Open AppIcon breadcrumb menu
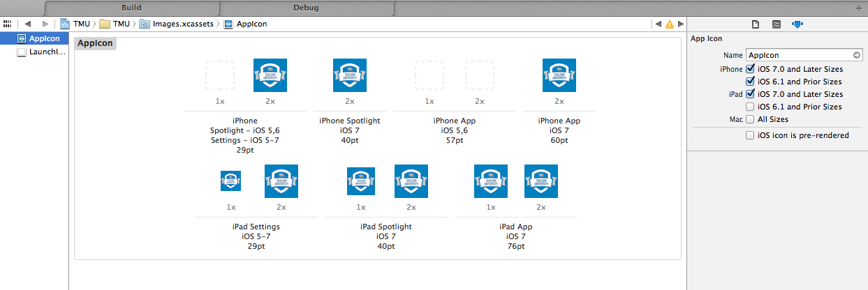This screenshot has width=868, height=290. click(x=251, y=24)
